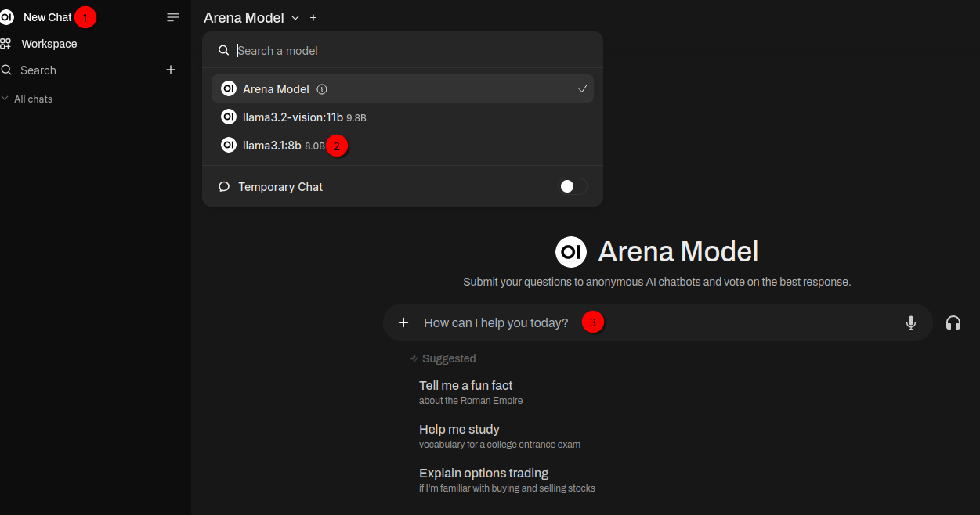Screen dimensions: 980x515
Task: Click the Temporary Chat bubble icon
Action: [224, 187]
